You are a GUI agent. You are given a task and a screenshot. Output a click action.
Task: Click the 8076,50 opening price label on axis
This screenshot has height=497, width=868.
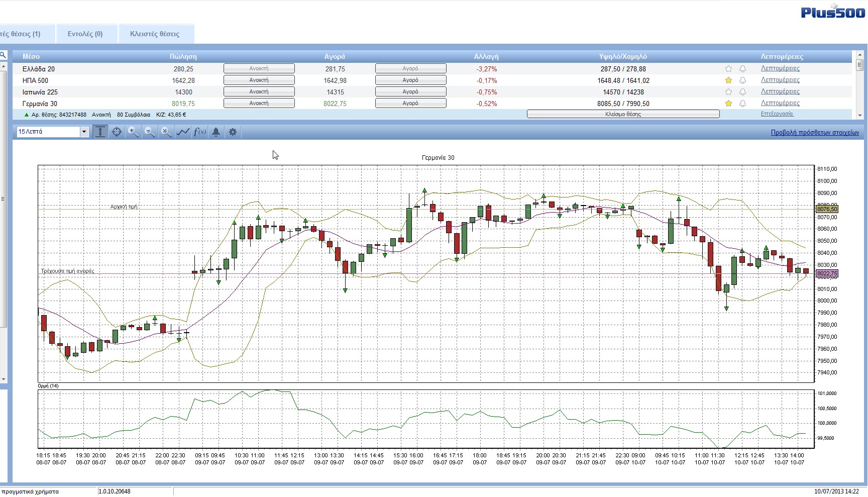click(827, 209)
